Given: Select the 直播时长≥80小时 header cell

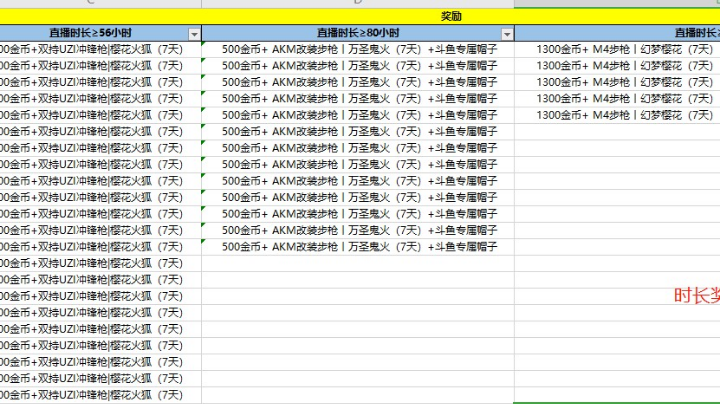Looking at the screenshot, I should tap(358, 33).
